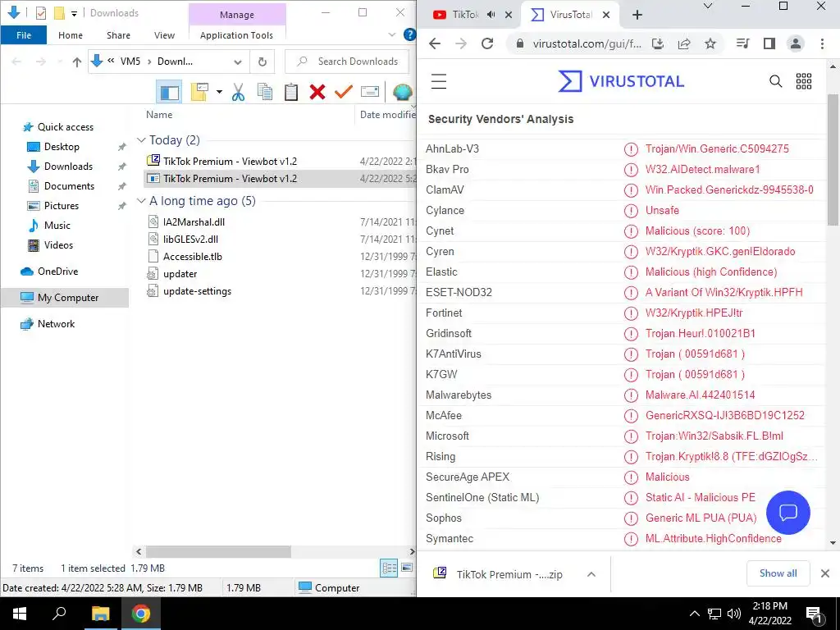This screenshot has width=840, height=630.
Task: Select OneDrive in navigation pane
Action: (x=57, y=271)
